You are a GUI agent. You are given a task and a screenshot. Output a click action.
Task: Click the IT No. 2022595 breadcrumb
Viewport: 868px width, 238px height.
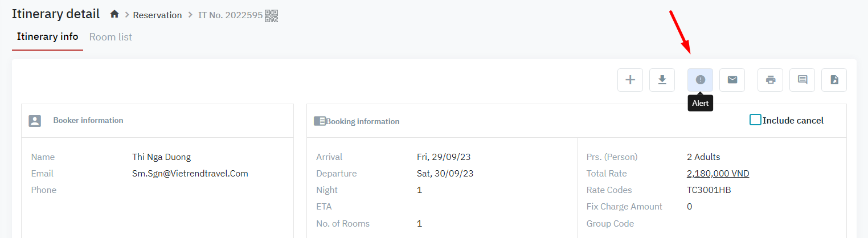point(230,15)
